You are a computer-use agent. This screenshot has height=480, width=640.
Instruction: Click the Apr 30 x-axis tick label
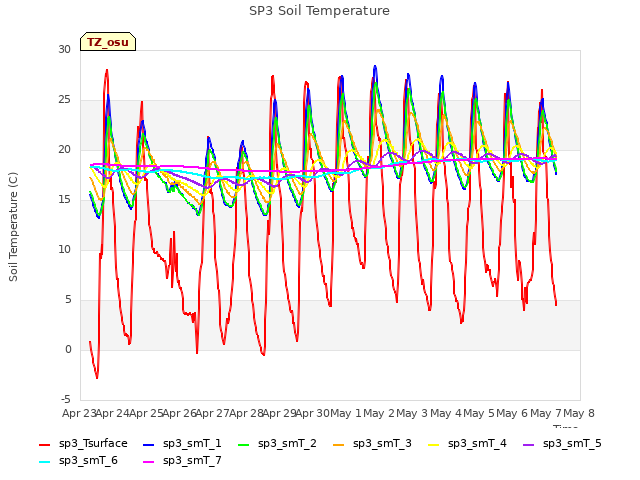(x=312, y=413)
